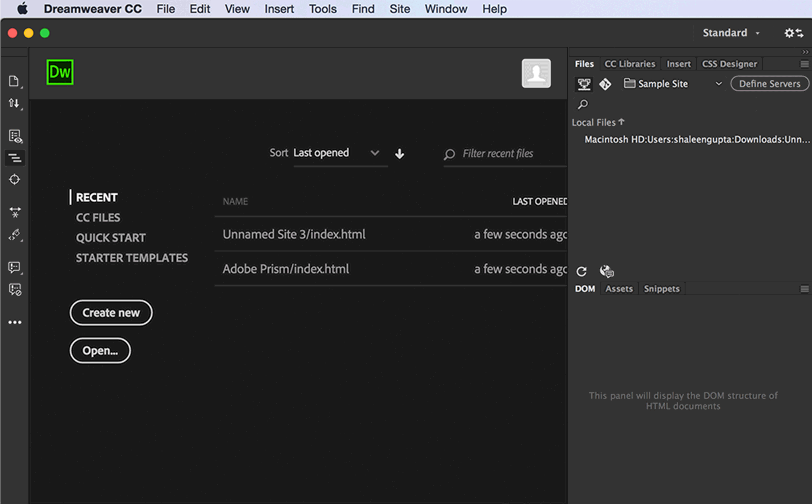Image resolution: width=812 pixels, height=504 pixels.
Task: Expand the Sample Site selector dropdown
Action: tap(718, 84)
